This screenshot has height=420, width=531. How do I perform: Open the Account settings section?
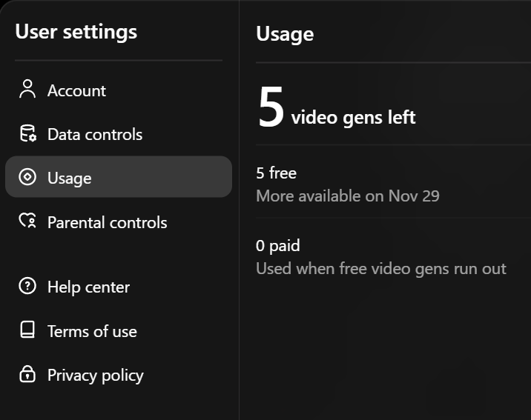pyautogui.click(x=76, y=90)
